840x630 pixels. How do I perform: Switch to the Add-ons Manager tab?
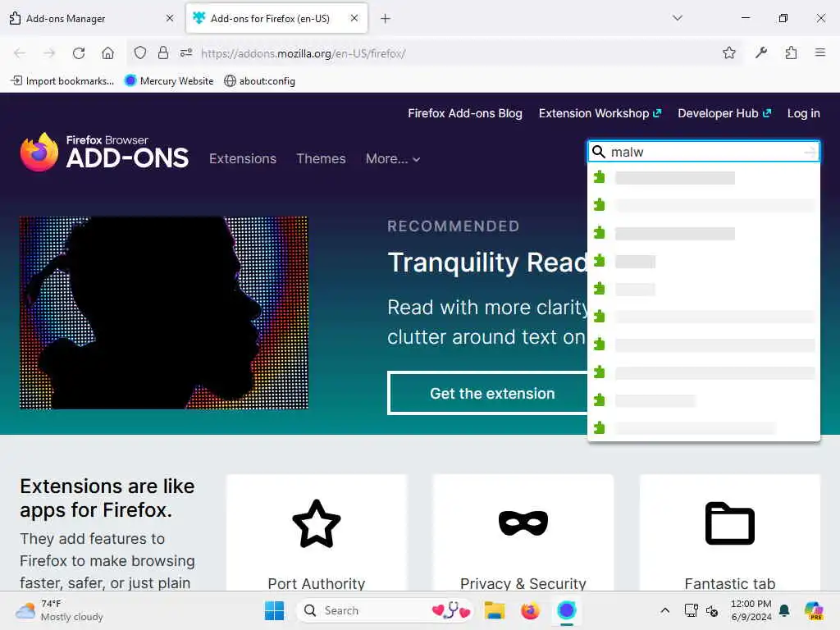pos(92,18)
